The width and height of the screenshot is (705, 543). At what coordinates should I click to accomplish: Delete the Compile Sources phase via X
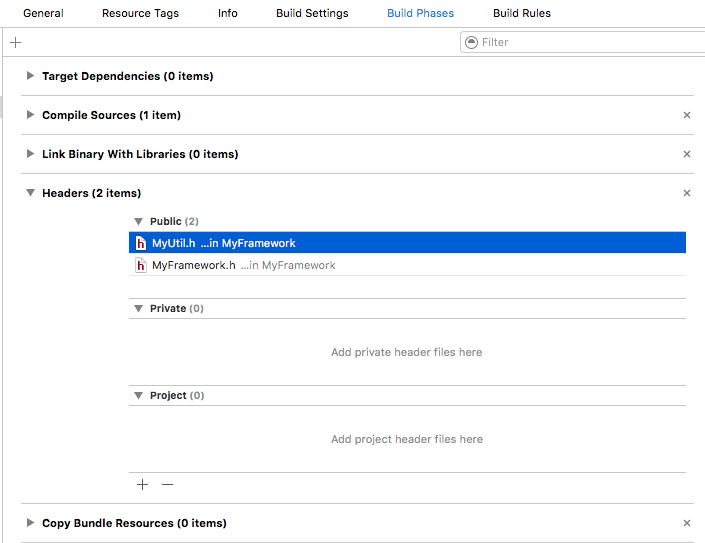pos(687,115)
